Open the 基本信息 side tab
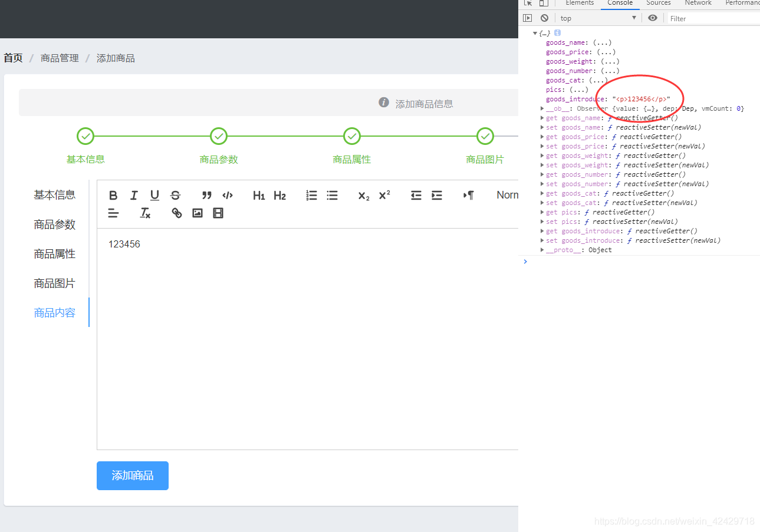 [54, 195]
